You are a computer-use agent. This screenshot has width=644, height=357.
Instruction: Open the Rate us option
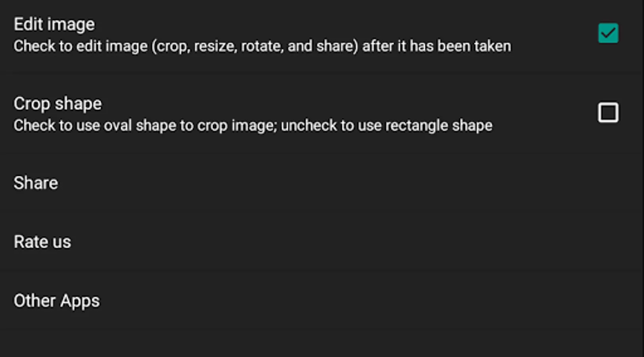42,242
